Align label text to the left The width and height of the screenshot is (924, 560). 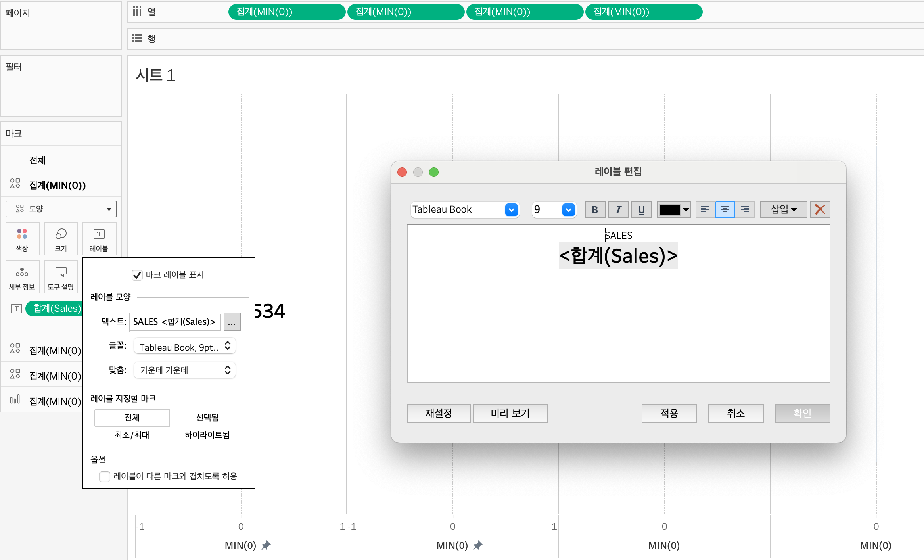pos(705,210)
